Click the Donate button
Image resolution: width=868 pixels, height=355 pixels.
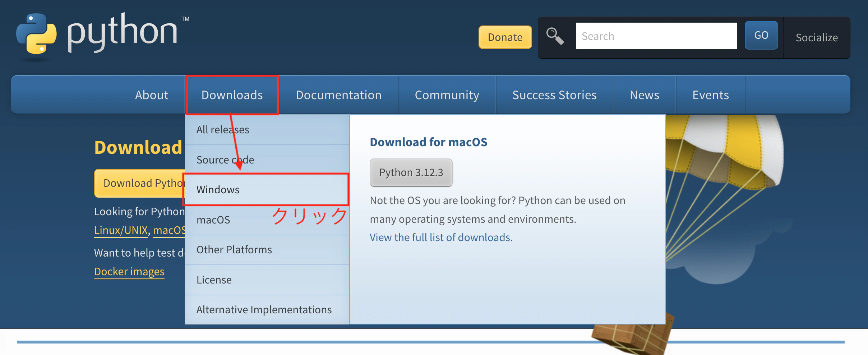(x=505, y=37)
